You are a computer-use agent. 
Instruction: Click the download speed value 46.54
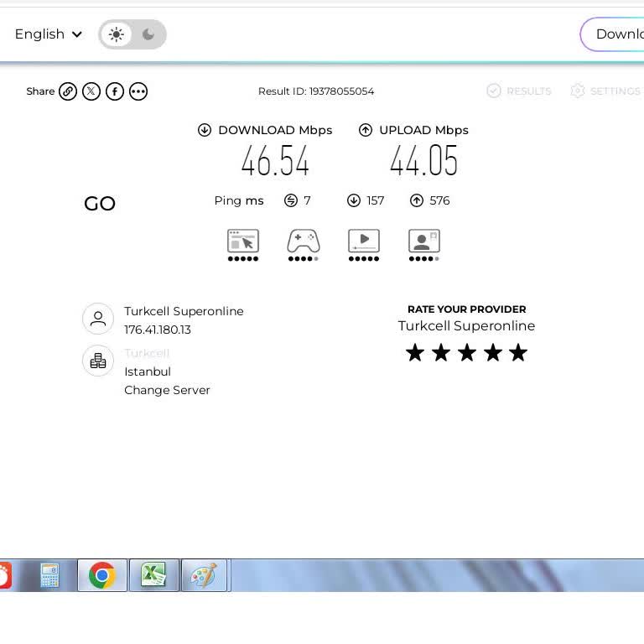(275, 161)
